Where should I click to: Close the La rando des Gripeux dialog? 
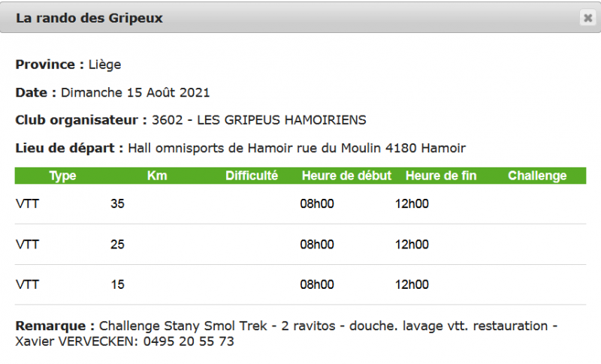tap(587, 18)
